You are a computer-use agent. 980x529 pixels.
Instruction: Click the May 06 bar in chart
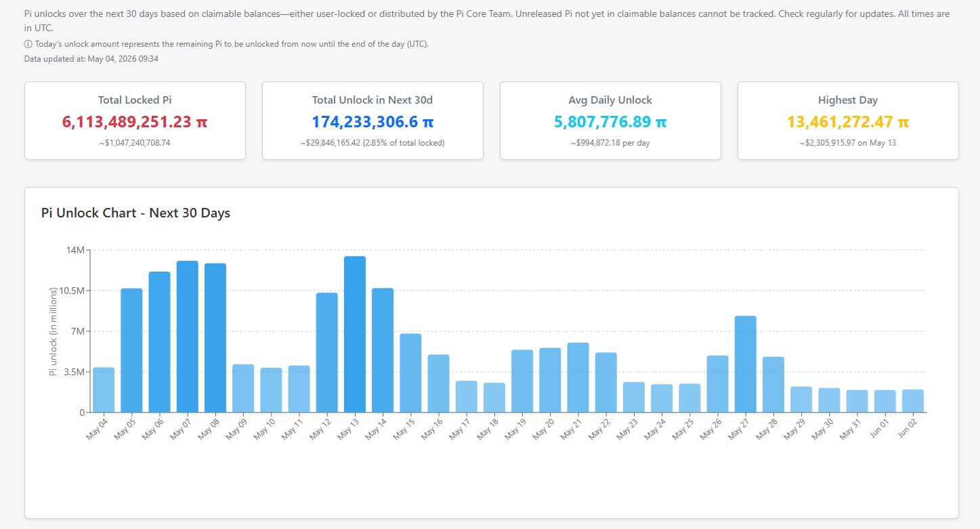(x=159, y=342)
